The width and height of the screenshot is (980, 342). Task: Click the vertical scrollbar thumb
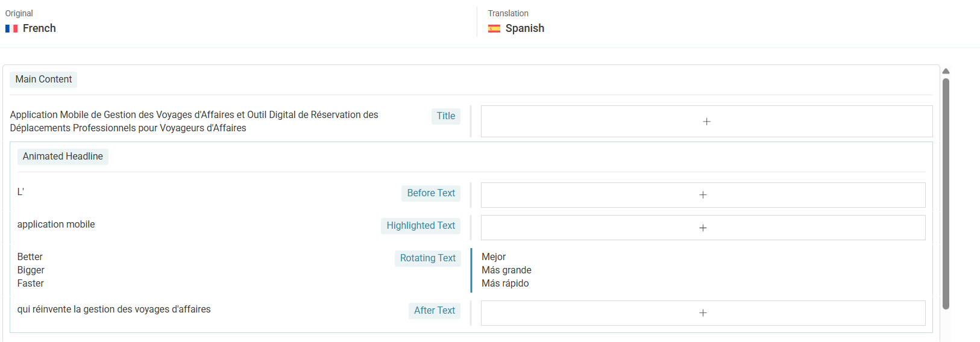[x=946, y=193]
